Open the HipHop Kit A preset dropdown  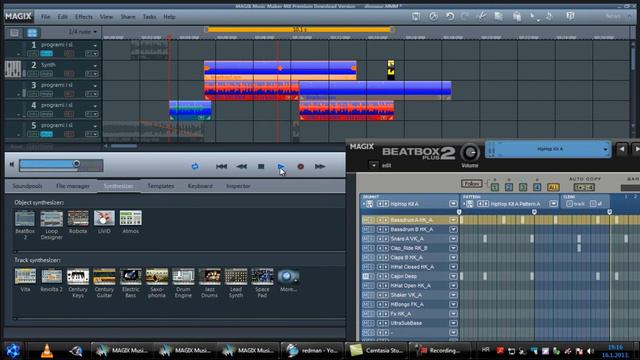(x=605, y=149)
